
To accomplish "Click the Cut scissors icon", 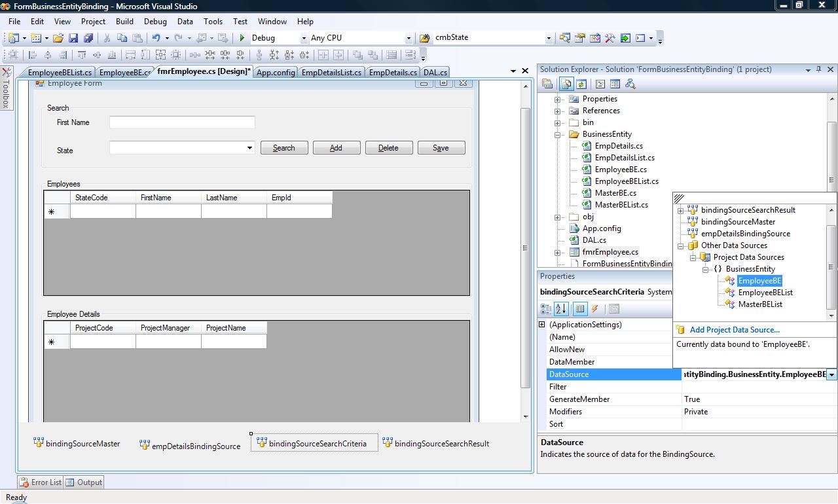I will [107, 38].
